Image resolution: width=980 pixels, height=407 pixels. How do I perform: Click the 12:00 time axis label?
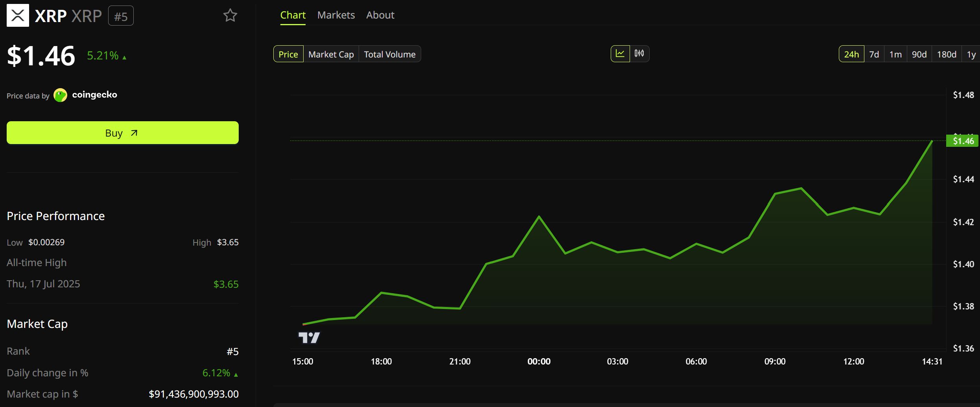coord(854,361)
